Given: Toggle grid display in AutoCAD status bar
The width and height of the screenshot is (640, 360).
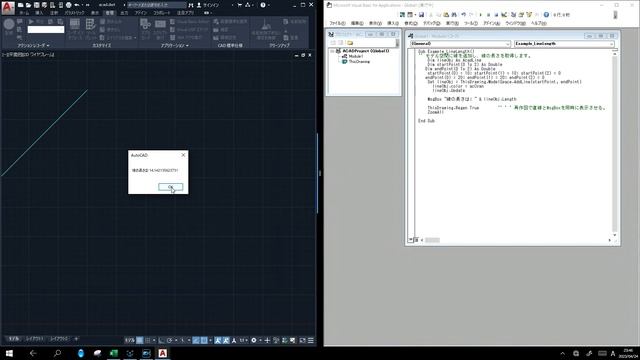Looking at the screenshot, I should click(140, 340).
